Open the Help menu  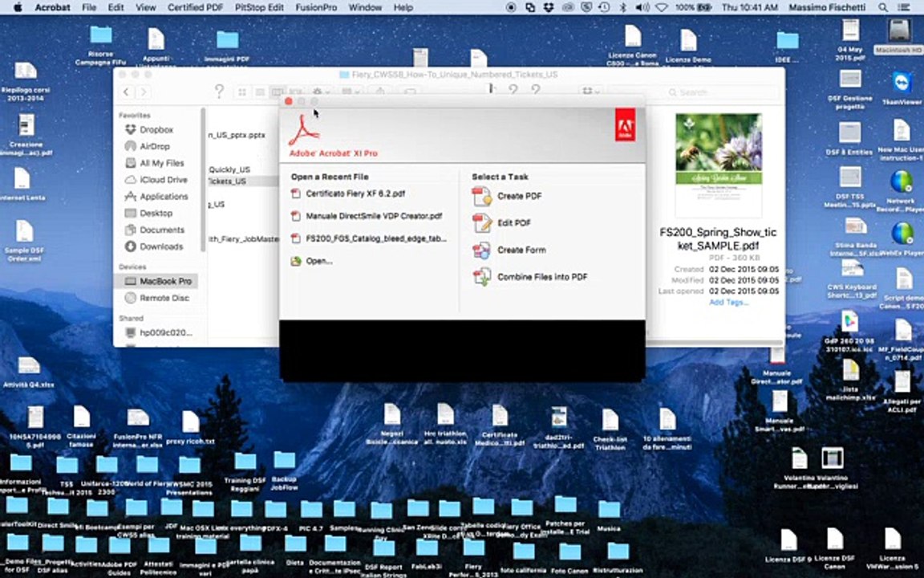point(403,8)
